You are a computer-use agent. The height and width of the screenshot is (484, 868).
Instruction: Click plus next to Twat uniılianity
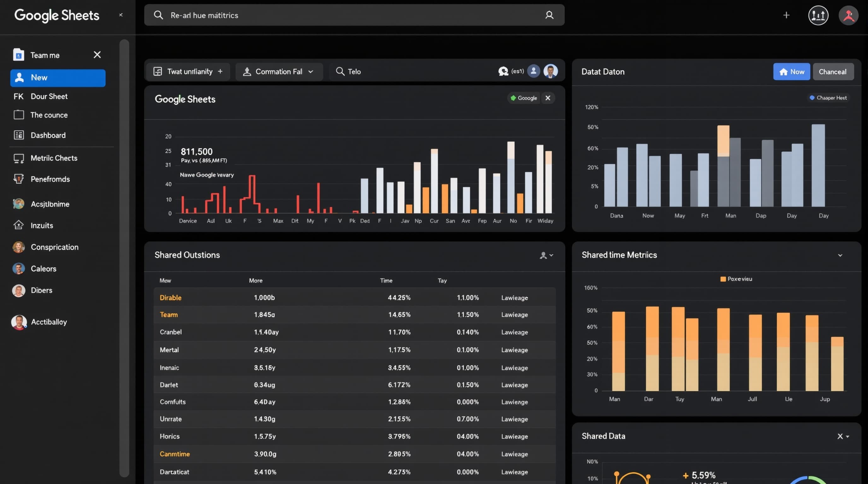tap(220, 71)
